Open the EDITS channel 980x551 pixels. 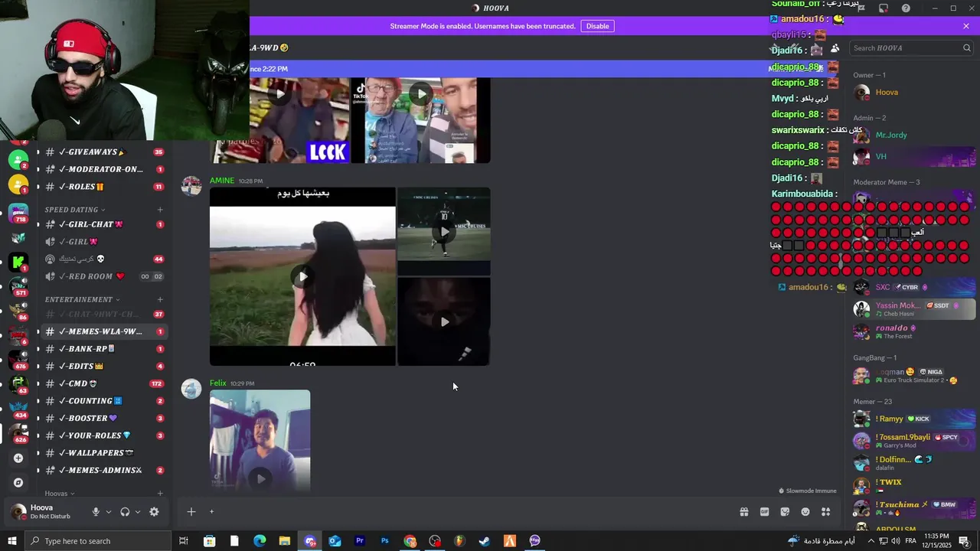[104, 367]
